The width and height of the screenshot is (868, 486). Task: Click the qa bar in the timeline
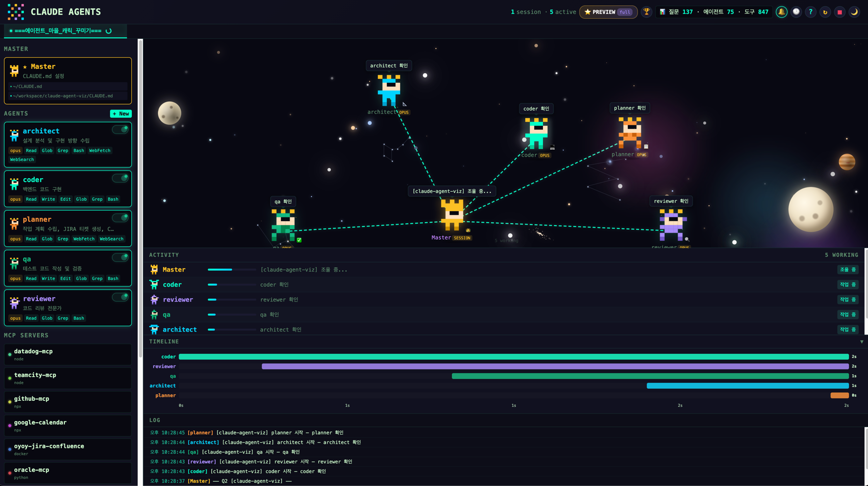(650, 376)
